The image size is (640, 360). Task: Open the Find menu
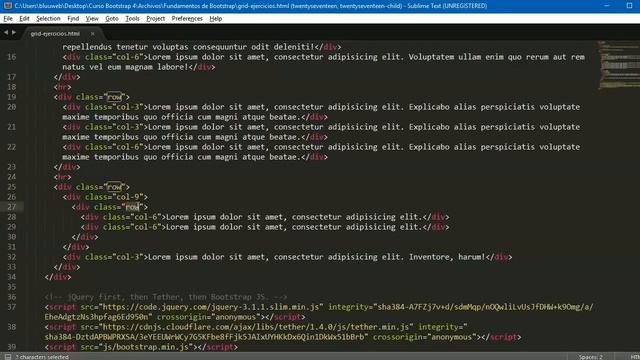point(73,18)
